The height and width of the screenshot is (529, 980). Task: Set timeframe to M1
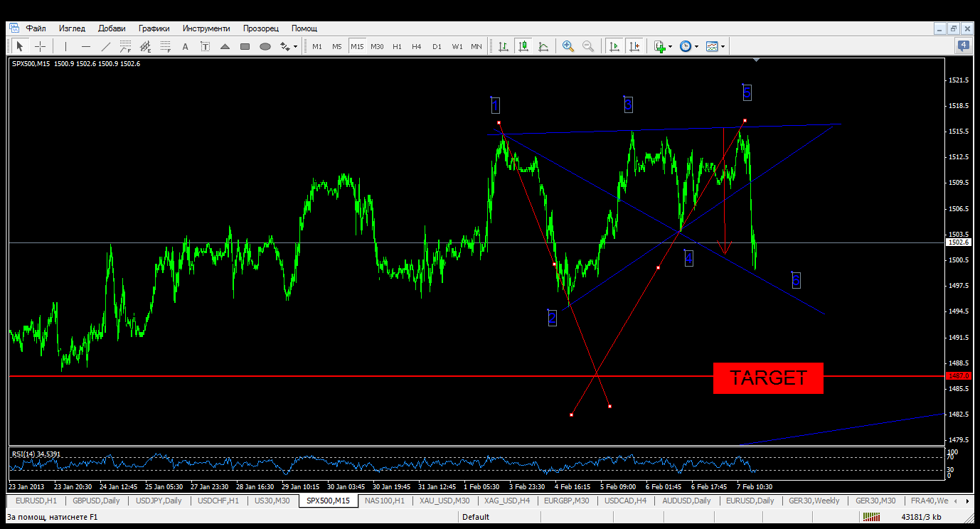pyautogui.click(x=317, y=46)
